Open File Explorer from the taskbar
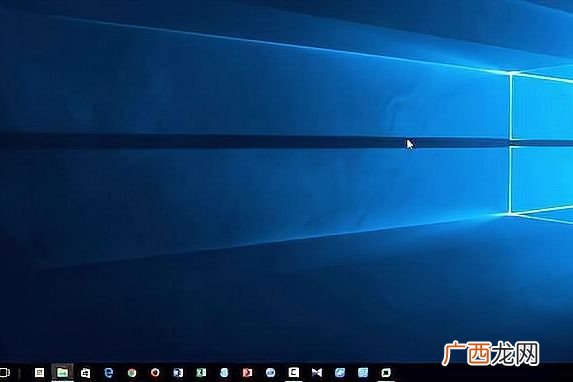The image size is (573, 382). coord(62,372)
